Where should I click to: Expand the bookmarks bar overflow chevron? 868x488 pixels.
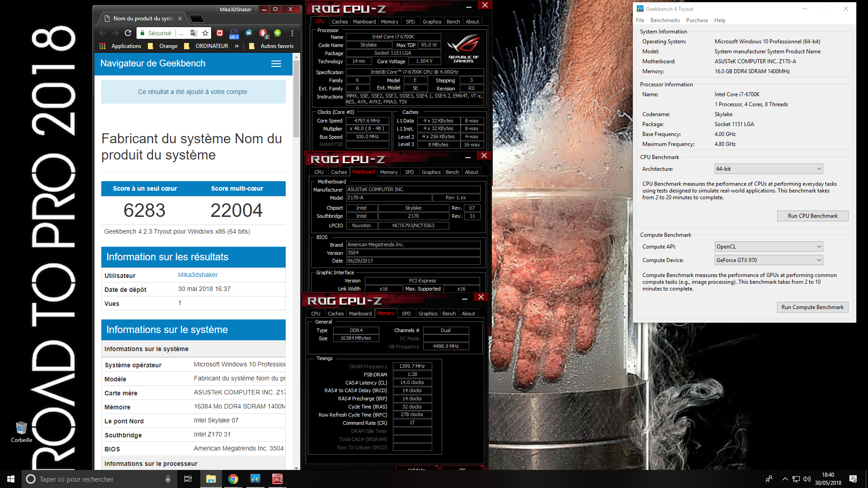coord(237,46)
